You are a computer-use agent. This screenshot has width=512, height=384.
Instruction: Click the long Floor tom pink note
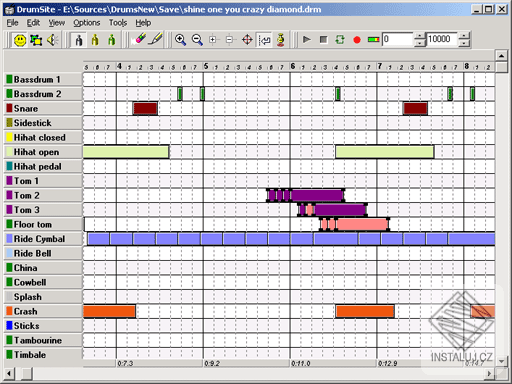tap(363, 224)
